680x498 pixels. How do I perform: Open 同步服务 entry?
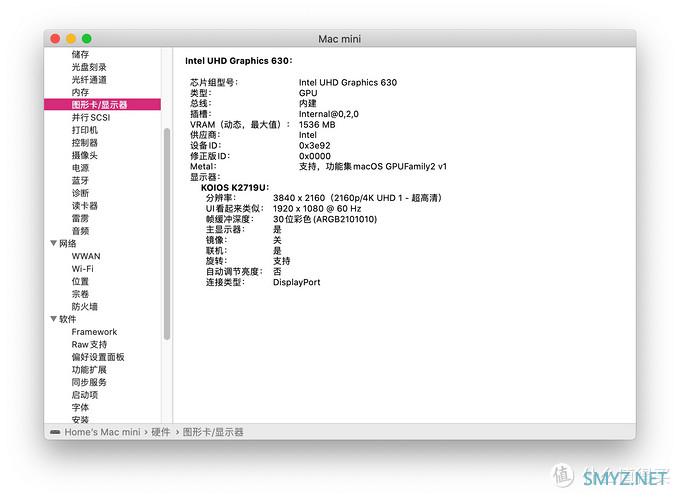89,382
